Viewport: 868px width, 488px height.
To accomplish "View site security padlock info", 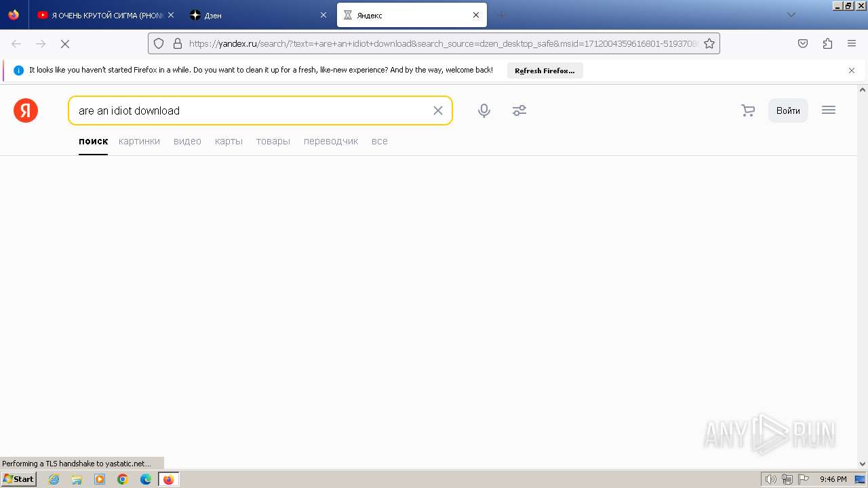I will [178, 43].
